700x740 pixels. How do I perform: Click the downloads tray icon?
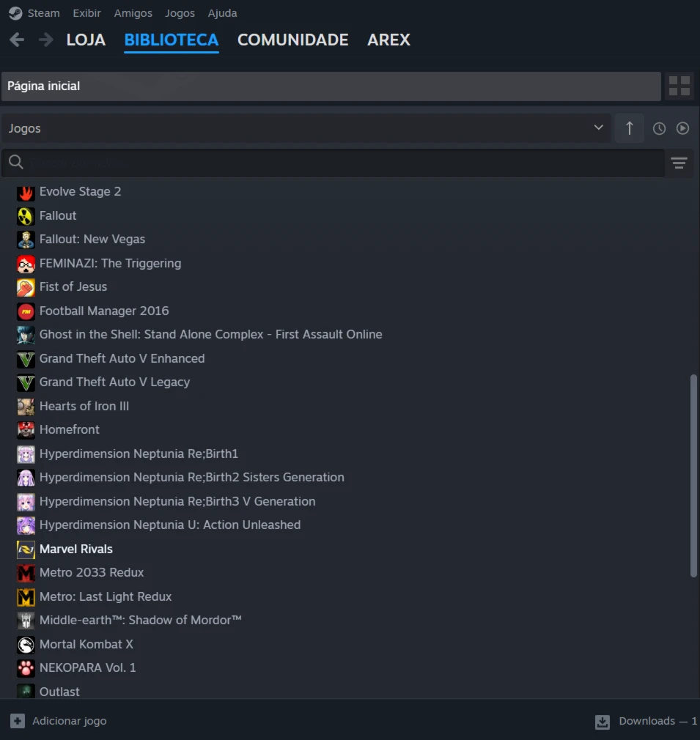[x=603, y=722]
